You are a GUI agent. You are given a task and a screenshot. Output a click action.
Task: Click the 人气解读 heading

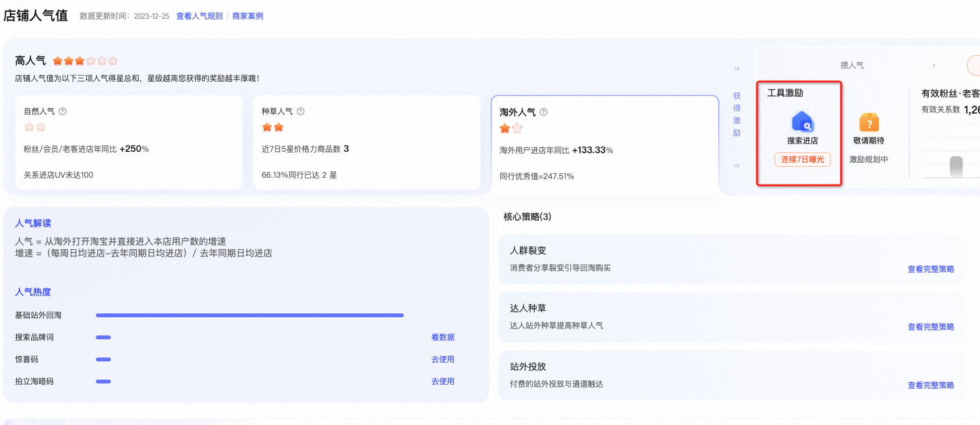click(x=33, y=223)
